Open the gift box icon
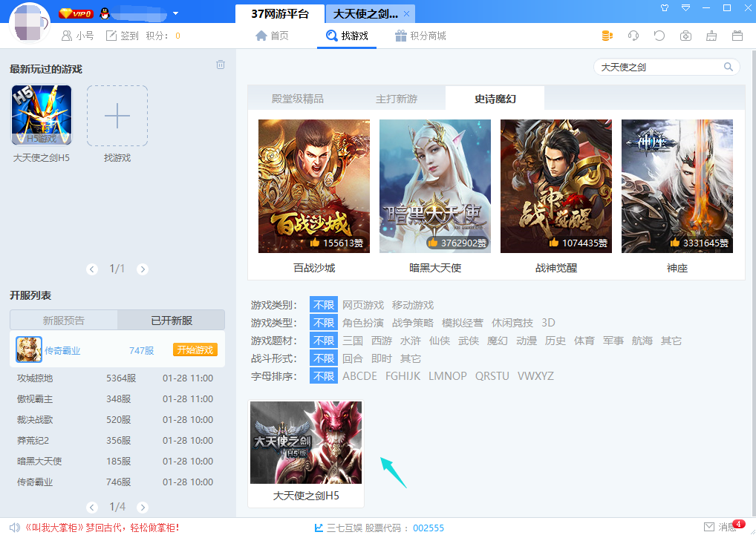Viewport: 756px width, 535px height. (737, 36)
